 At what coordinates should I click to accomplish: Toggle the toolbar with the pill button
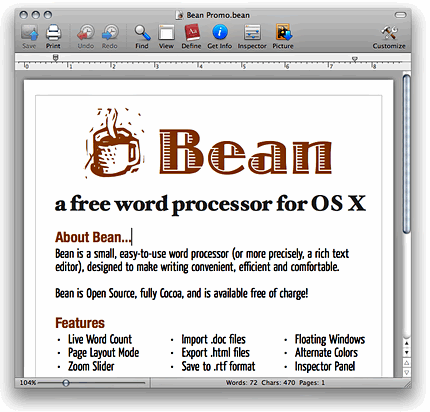[400, 15]
